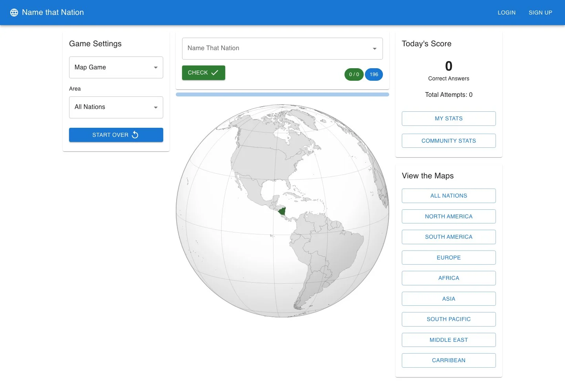View the North America map
This screenshot has width=565, height=392.
(449, 216)
